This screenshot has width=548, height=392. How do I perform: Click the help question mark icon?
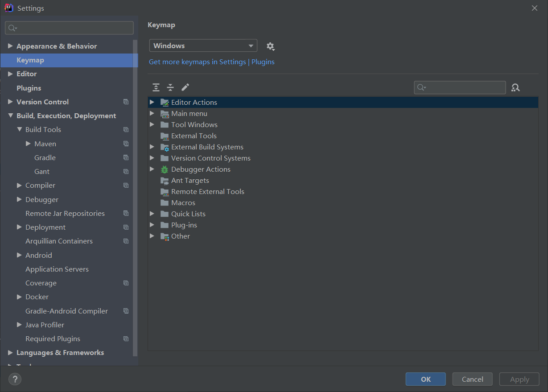15,379
